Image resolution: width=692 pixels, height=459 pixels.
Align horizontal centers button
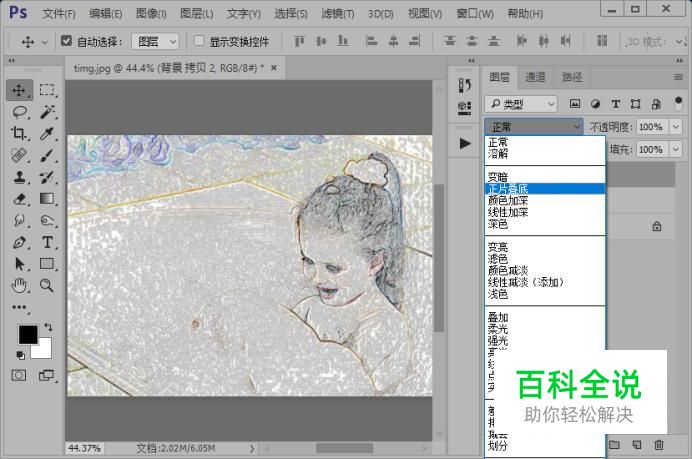[x=393, y=41]
